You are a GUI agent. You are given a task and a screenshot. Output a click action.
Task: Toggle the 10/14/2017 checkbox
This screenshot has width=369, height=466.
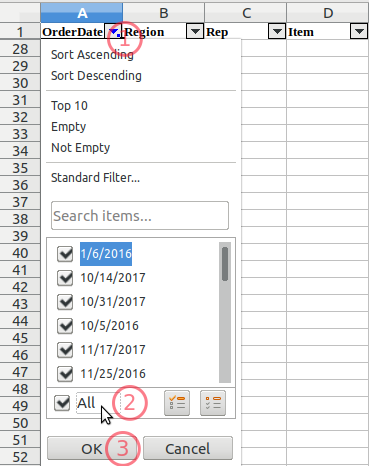click(65, 278)
